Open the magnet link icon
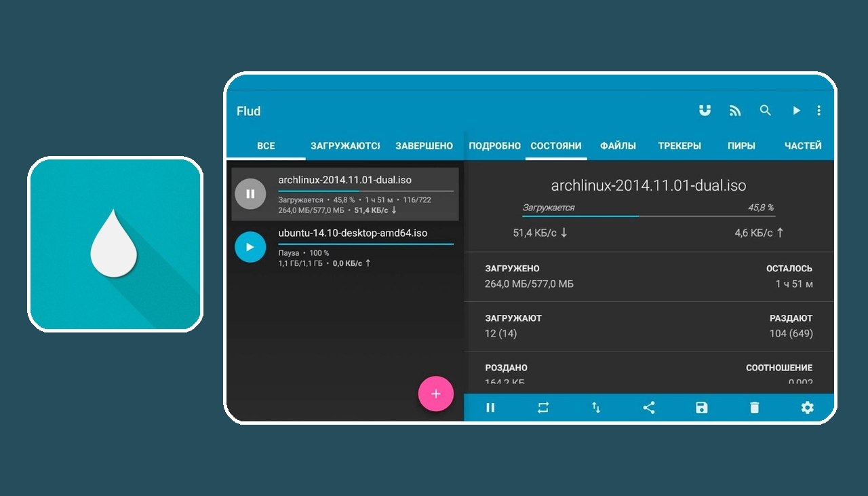This screenshot has width=868, height=496. [705, 111]
